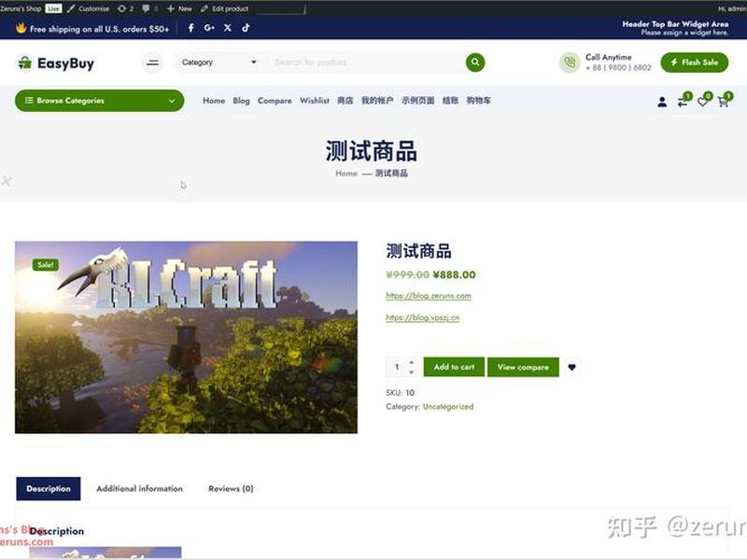Open the hamburger menu beside the logo
This screenshot has height=560, width=747.
tap(152, 63)
